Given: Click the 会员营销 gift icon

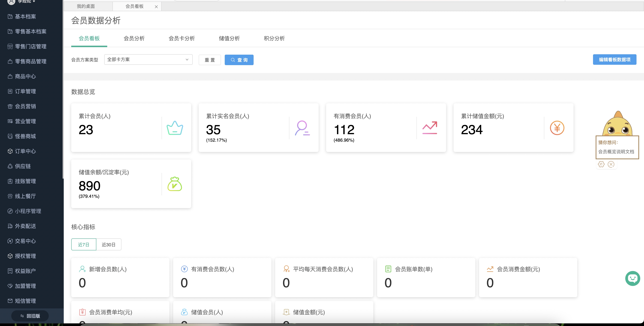Looking at the screenshot, I should 10,106.
